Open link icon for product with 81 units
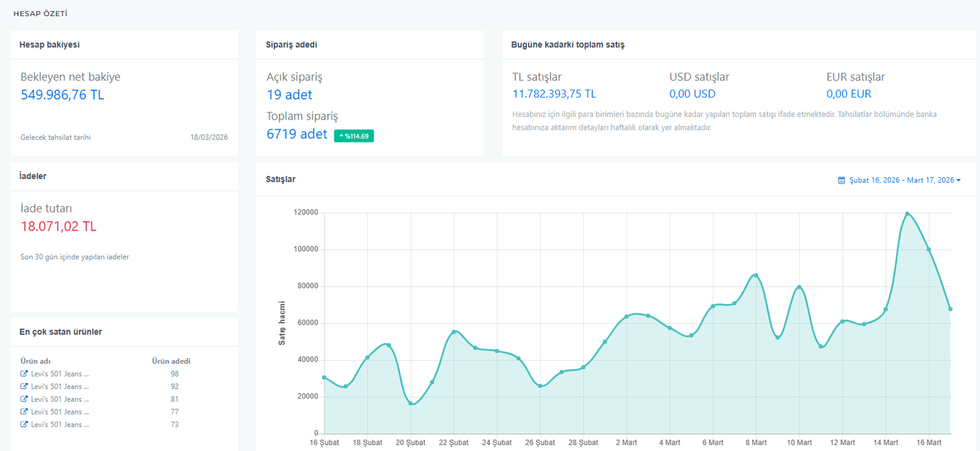The height and width of the screenshot is (451, 980). (x=24, y=399)
